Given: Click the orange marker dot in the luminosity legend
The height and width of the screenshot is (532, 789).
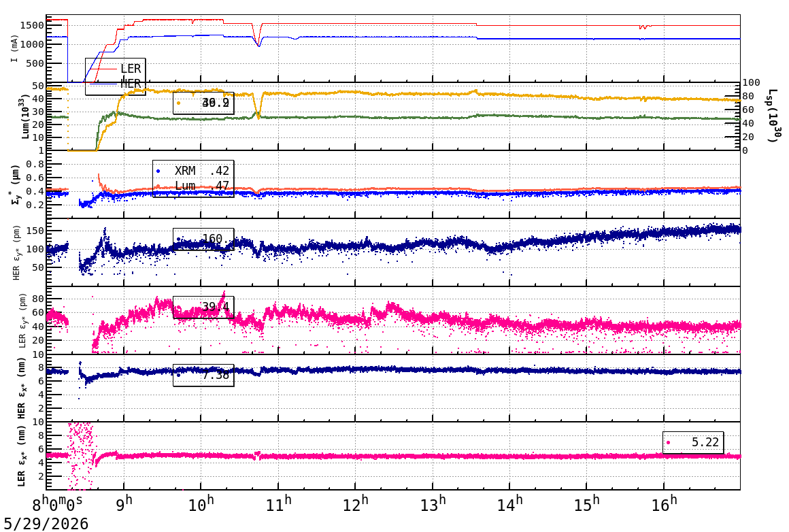Looking at the screenshot, I should coord(179,103).
